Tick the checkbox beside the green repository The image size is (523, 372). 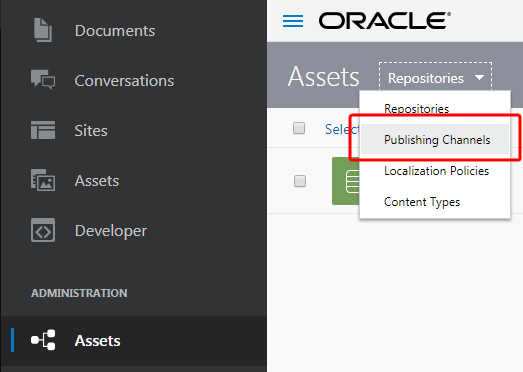coord(300,181)
